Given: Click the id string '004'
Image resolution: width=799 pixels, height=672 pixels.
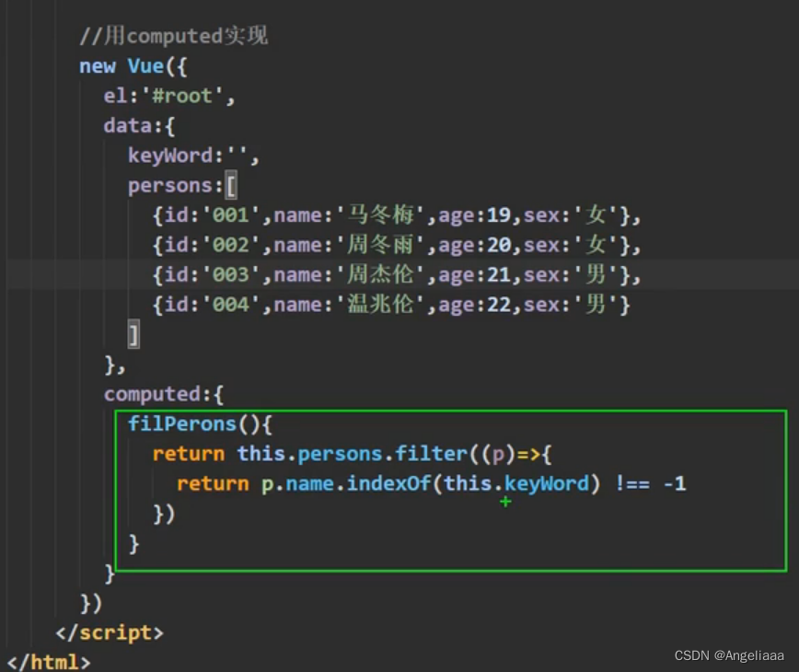Looking at the screenshot, I should [x=231, y=306].
